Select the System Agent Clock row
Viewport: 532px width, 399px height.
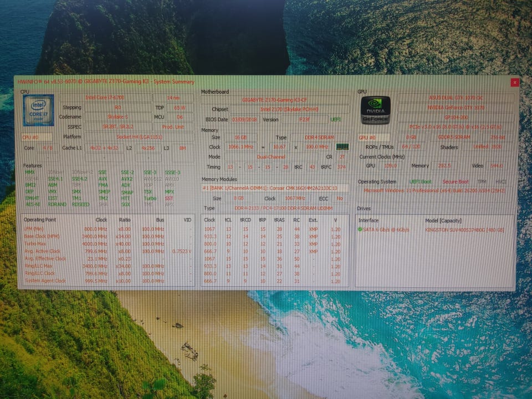107,281
